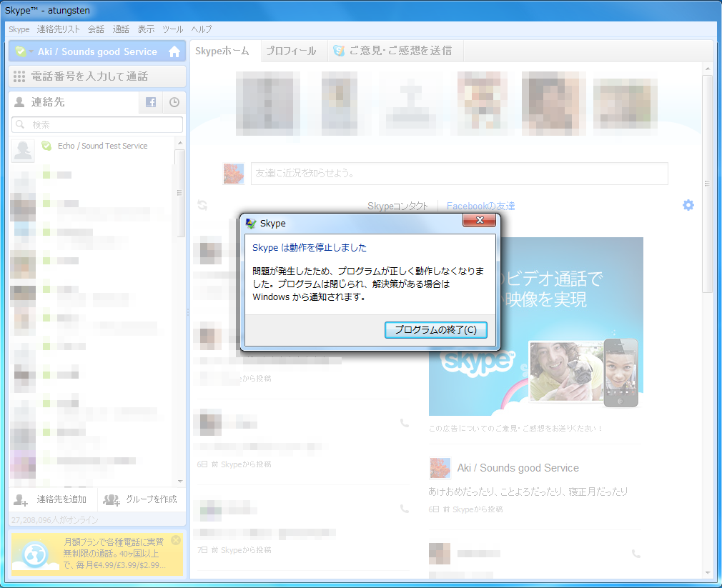Click the main pane scrollbar thumb
722x588 pixels.
point(707,184)
